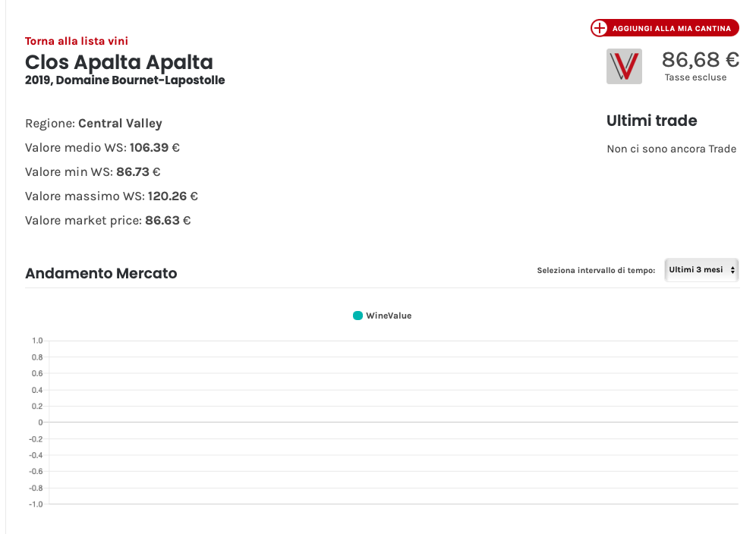This screenshot has width=756, height=534.
Task: Click 'Valore min WS: 86.73 €' line
Action: pos(93,171)
